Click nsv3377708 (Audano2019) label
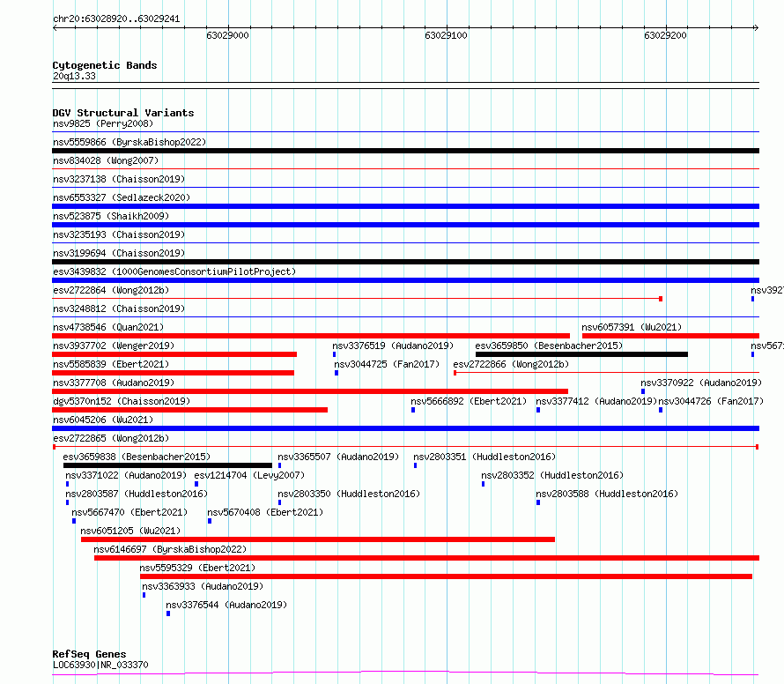This screenshot has width=784, height=684. (x=114, y=383)
